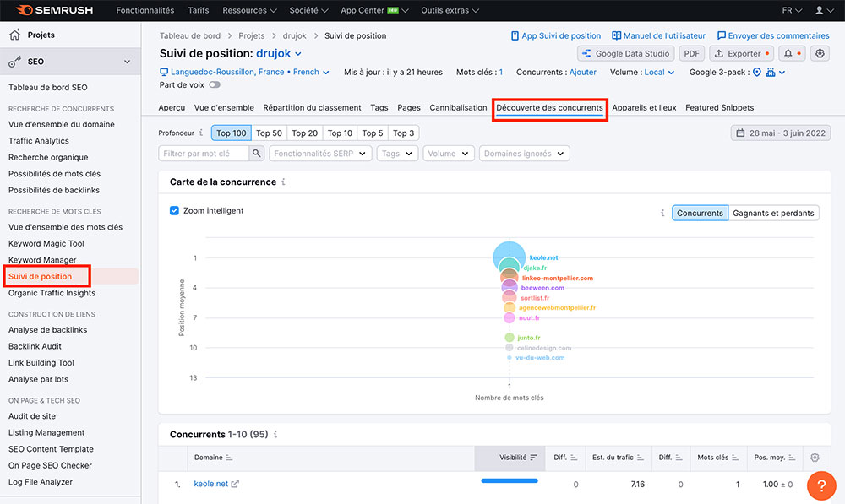
Task: Switch chart view to Concurrents
Action: tap(700, 214)
